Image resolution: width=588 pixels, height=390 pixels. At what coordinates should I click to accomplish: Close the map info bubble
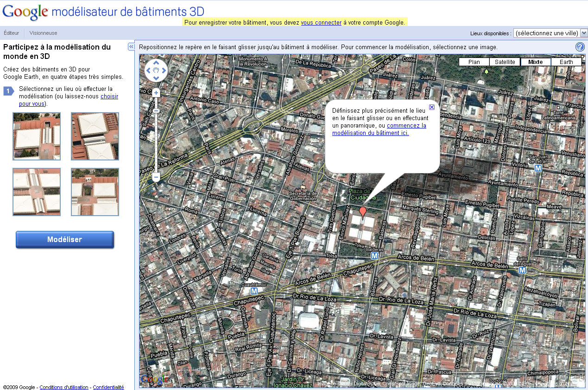coord(432,107)
